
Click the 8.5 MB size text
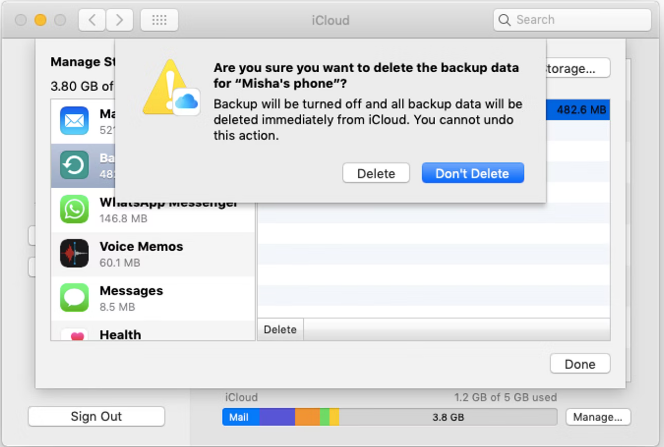(x=117, y=307)
